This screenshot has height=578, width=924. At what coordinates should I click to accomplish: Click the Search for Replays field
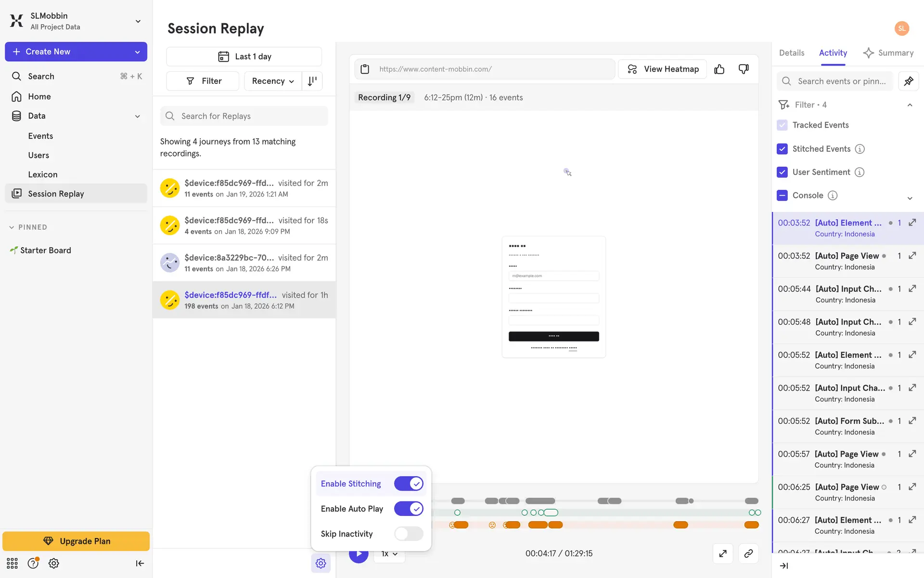244,116
